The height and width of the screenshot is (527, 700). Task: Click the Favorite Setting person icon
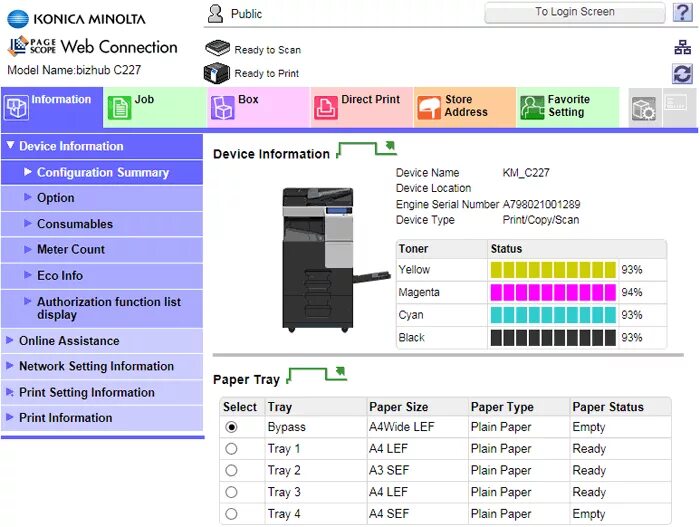[x=532, y=108]
